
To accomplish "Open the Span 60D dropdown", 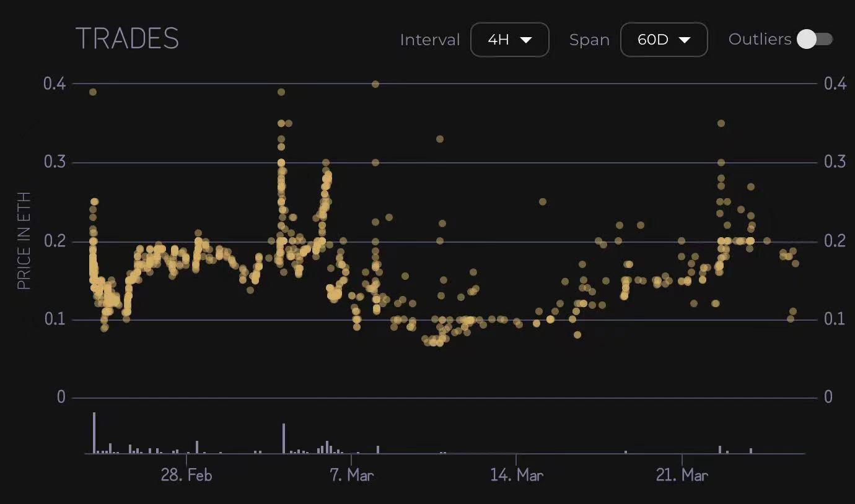I will (664, 40).
